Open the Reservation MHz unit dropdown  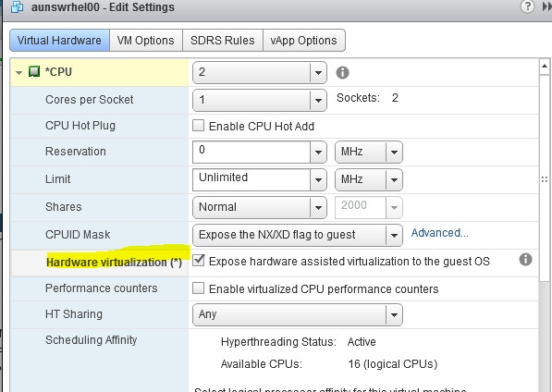click(369, 152)
